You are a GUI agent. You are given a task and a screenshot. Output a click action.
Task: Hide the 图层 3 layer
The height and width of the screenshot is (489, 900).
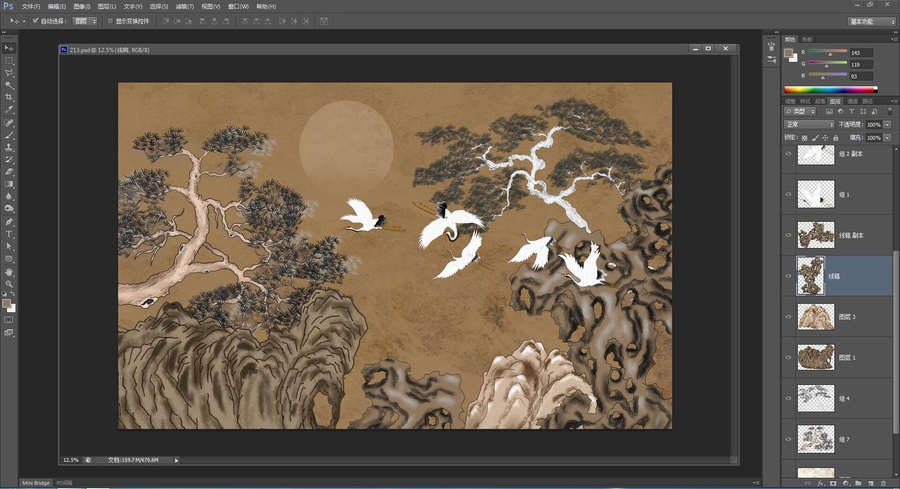(x=788, y=317)
